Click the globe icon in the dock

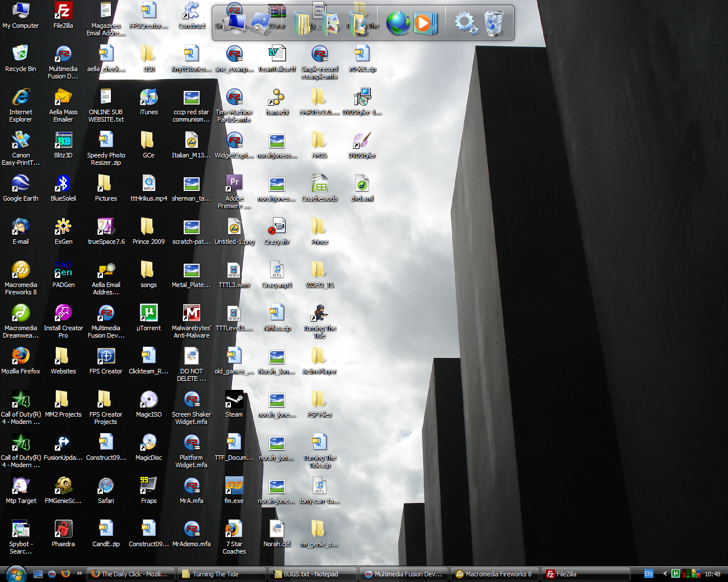[398, 23]
